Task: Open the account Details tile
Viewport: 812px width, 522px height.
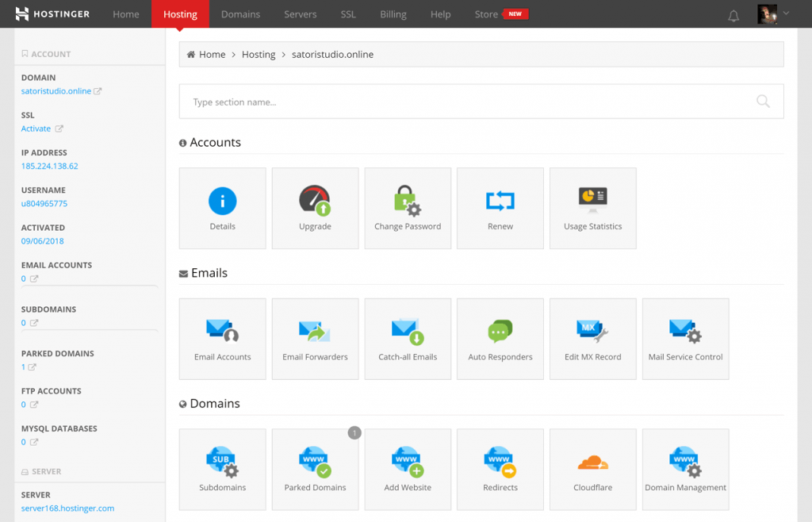Action: pyautogui.click(x=222, y=208)
